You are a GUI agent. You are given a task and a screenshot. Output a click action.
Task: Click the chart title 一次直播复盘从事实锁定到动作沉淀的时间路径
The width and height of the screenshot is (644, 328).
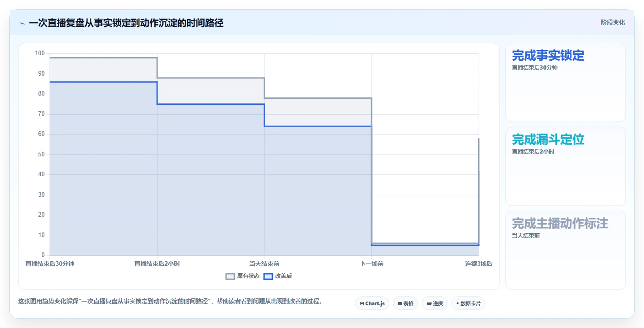pyautogui.click(x=126, y=23)
